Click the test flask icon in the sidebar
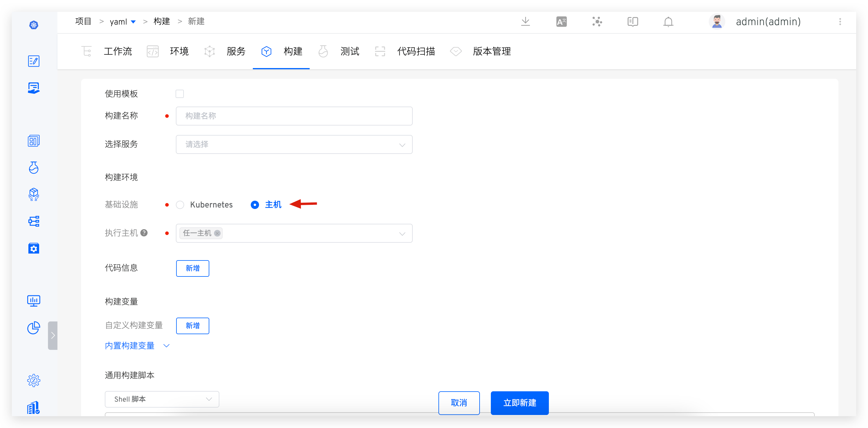Screen dimensions: 868x428 (34, 168)
